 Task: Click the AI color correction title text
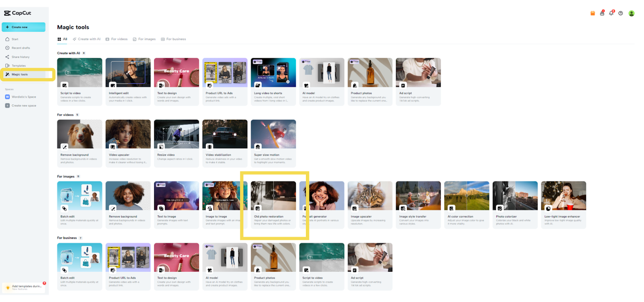pos(460,217)
